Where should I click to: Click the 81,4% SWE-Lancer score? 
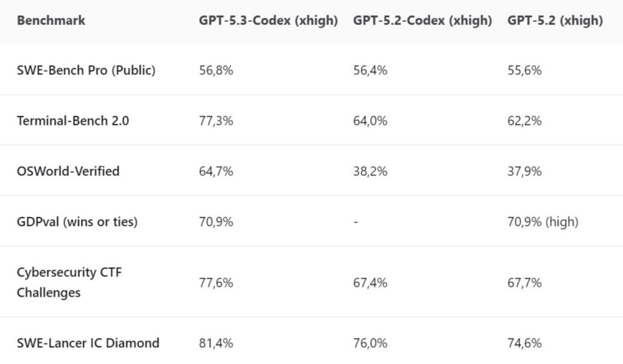pos(216,343)
